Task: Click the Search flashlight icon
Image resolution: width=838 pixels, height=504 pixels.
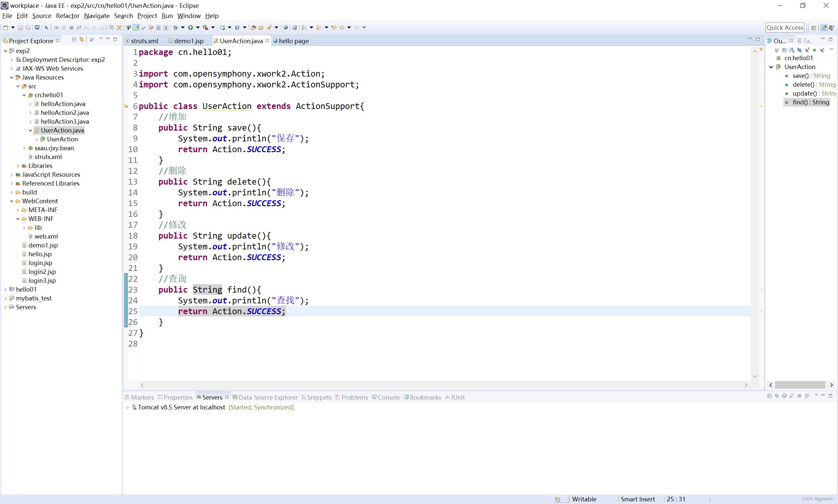Action: (269, 27)
